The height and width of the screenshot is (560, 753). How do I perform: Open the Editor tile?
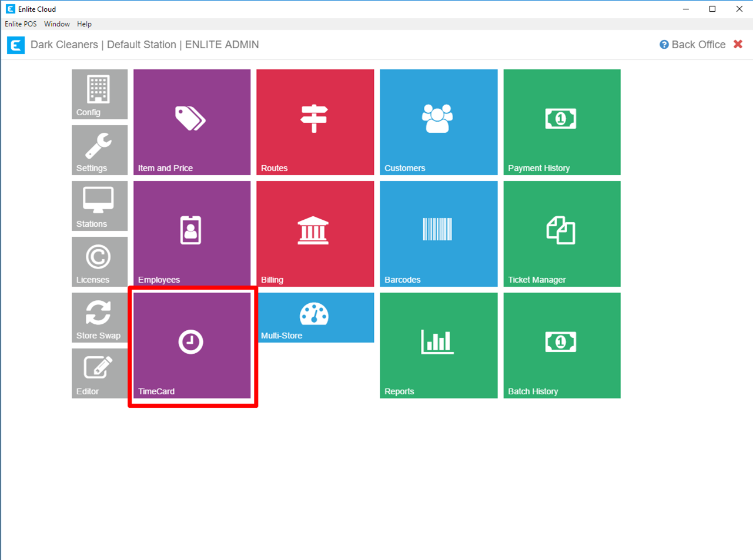pos(99,373)
